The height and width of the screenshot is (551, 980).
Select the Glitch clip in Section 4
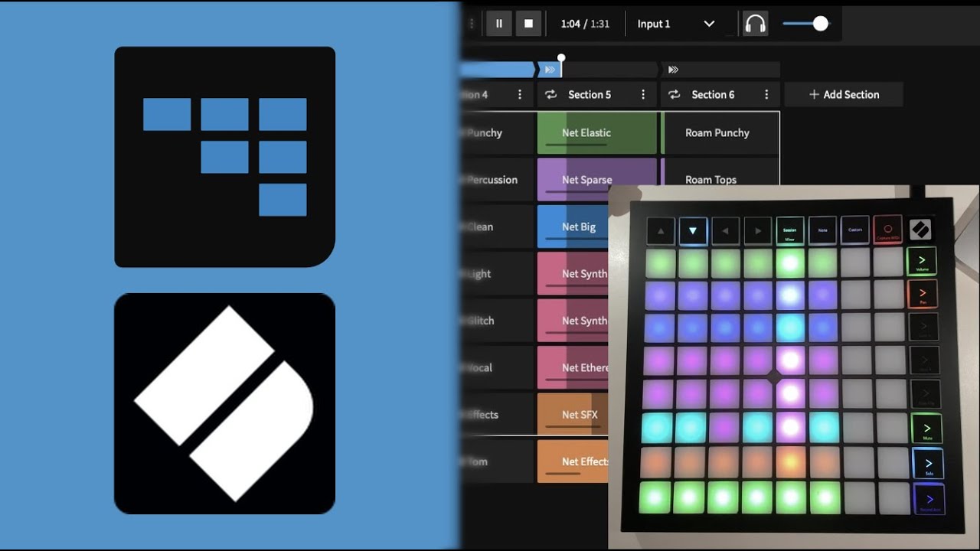(496, 321)
